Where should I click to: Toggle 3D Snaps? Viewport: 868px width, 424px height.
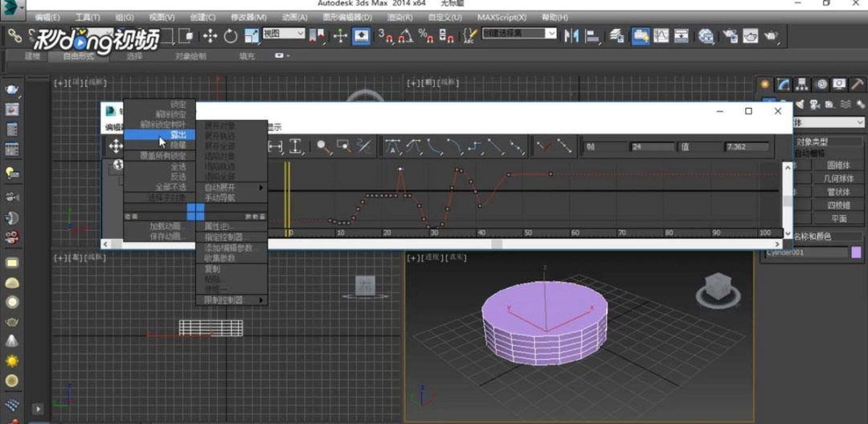coord(385,36)
